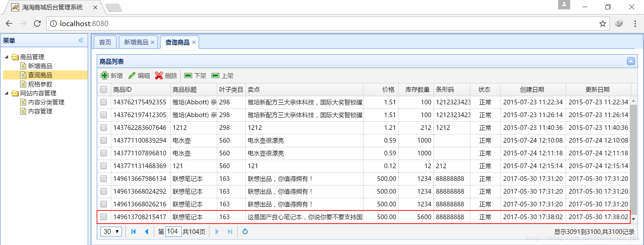Click the scrollbar down arrow in grid
The width and height of the screenshot is (644, 245).
click(x=634, y=219)
